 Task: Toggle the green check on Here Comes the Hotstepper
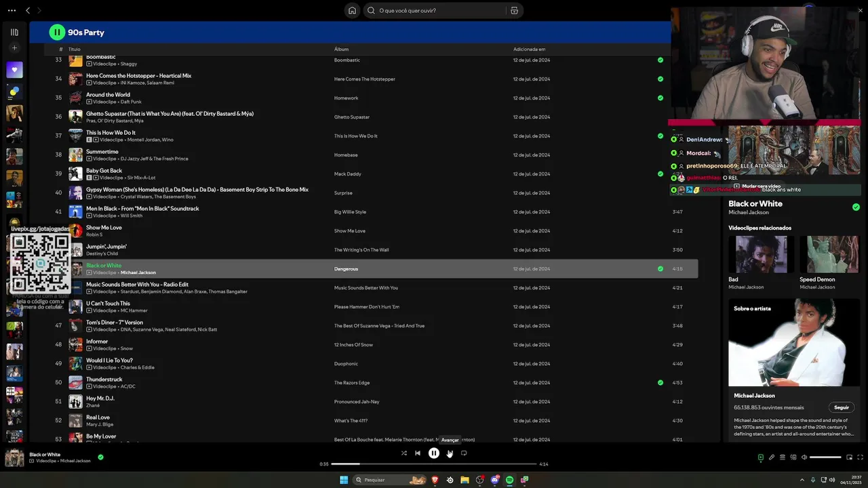click(660, 79)
